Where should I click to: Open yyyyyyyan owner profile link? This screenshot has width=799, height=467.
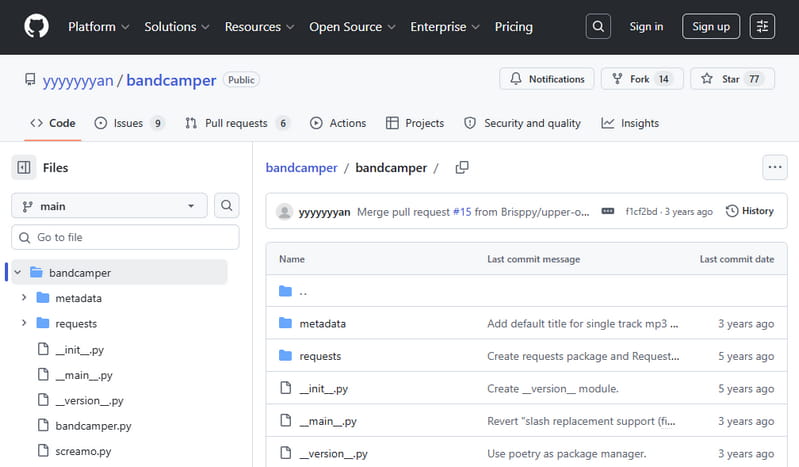click(x=78, y=80)
